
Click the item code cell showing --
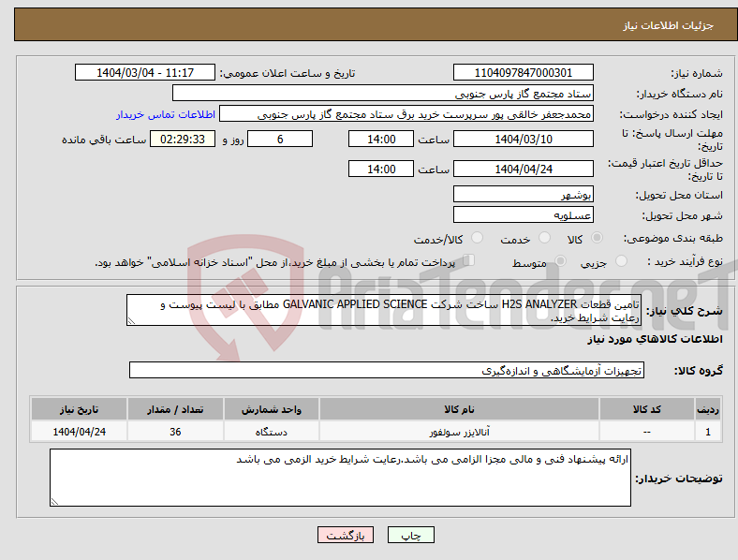(x=647, y=432)
